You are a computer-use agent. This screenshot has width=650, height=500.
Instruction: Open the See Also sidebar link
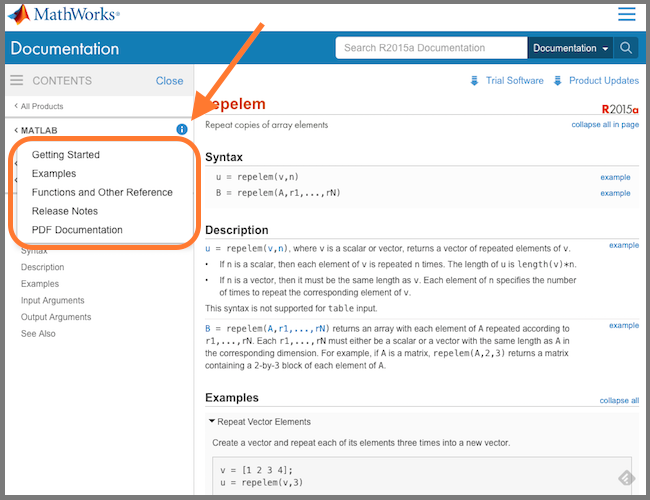coord(38,334)
